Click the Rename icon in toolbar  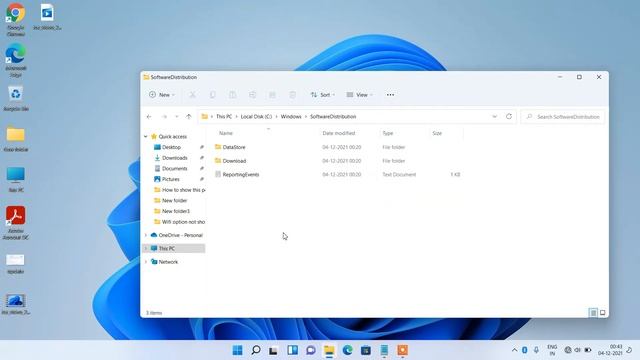(252, 95)
